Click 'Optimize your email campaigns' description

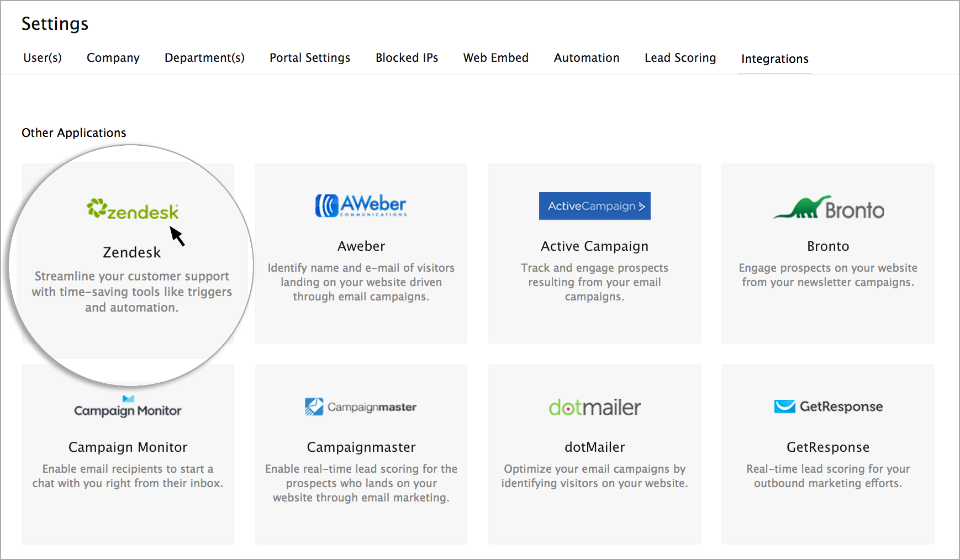[594, 476]
